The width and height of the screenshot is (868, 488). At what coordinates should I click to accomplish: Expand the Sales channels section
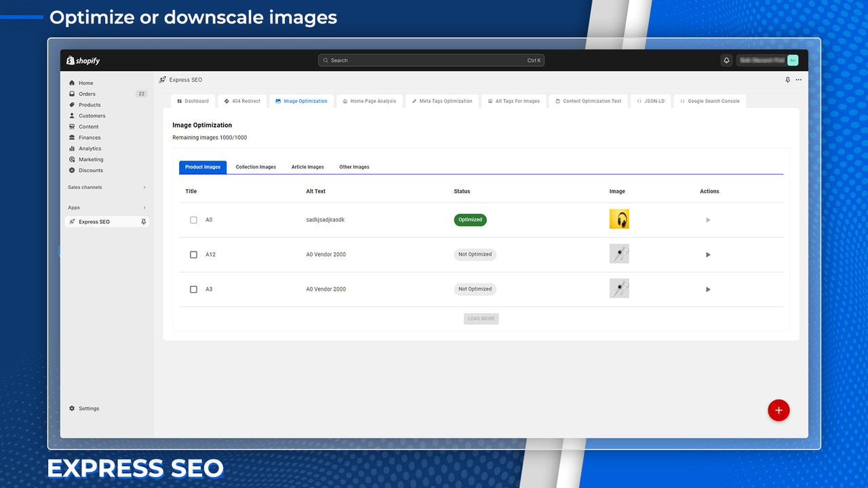coord(106,187)
